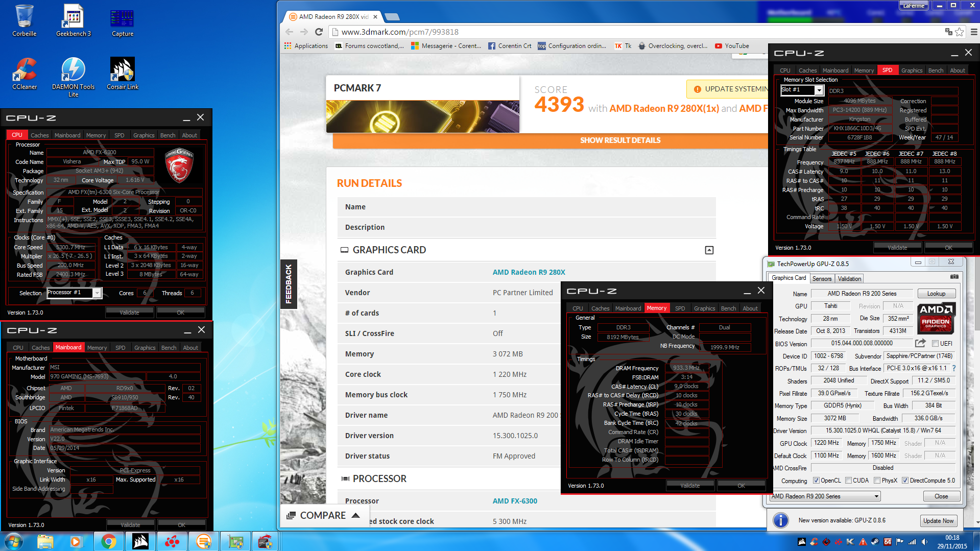Open the media player taskbar icon
980x551 pixels.
[77, 541]
